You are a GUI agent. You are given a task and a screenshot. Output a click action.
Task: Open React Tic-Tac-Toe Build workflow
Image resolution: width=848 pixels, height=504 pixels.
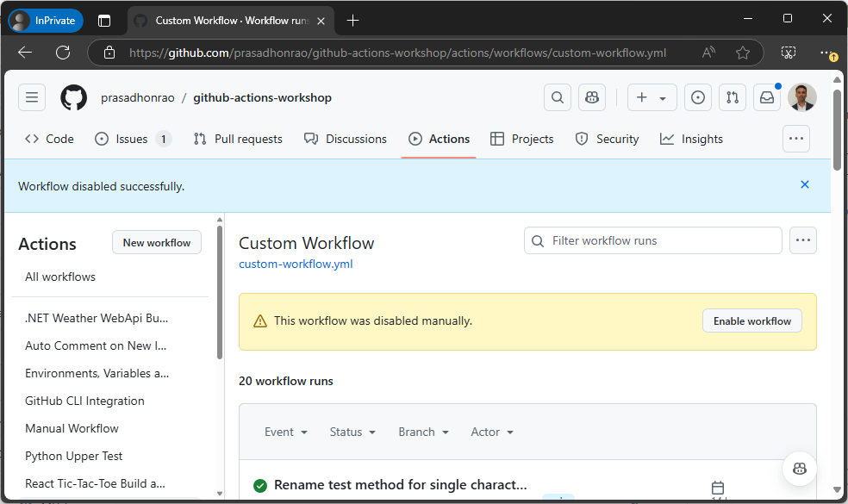coord(95,483)
